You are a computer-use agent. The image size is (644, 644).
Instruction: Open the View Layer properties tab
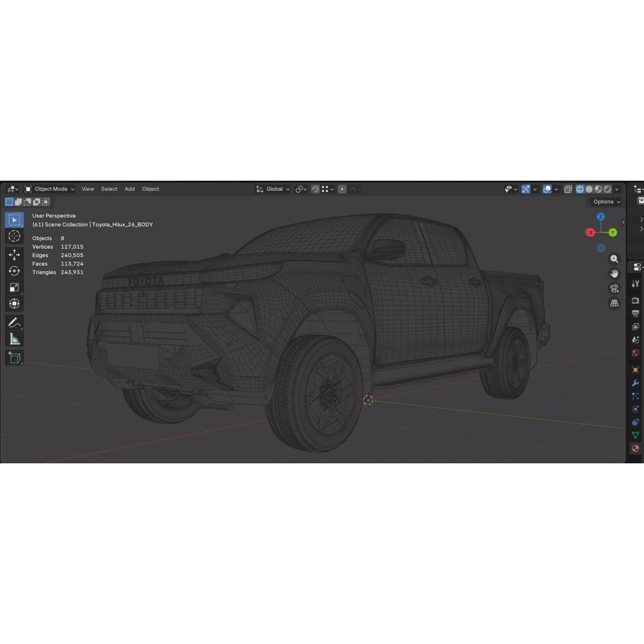tap(636, 327)
